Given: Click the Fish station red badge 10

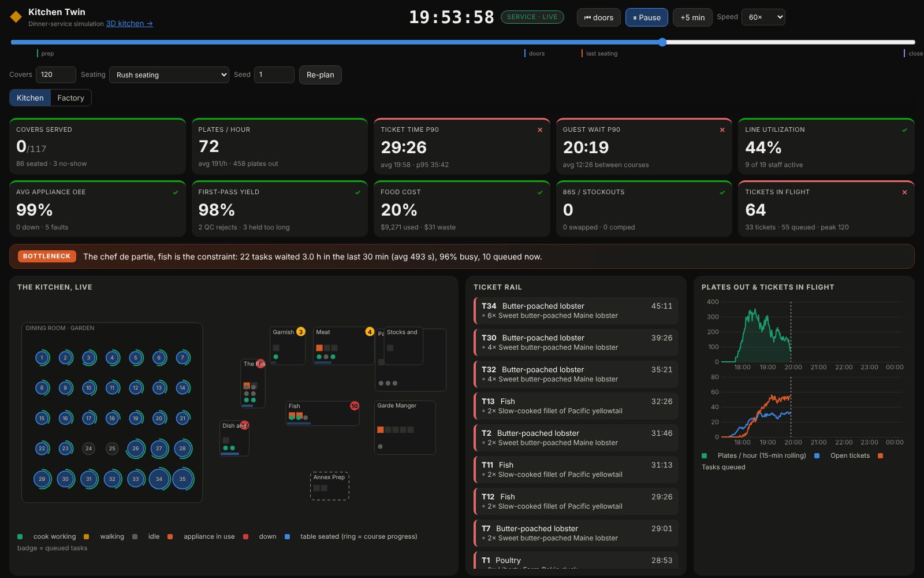Looking at the screenshot, I should (355, 406).
